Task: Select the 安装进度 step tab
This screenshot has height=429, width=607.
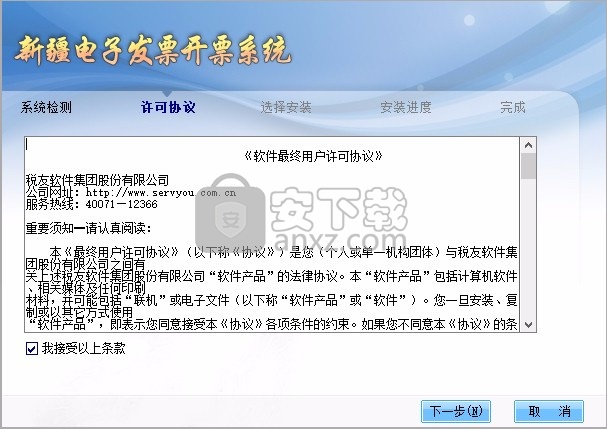Action: click(x=406, y=107)
